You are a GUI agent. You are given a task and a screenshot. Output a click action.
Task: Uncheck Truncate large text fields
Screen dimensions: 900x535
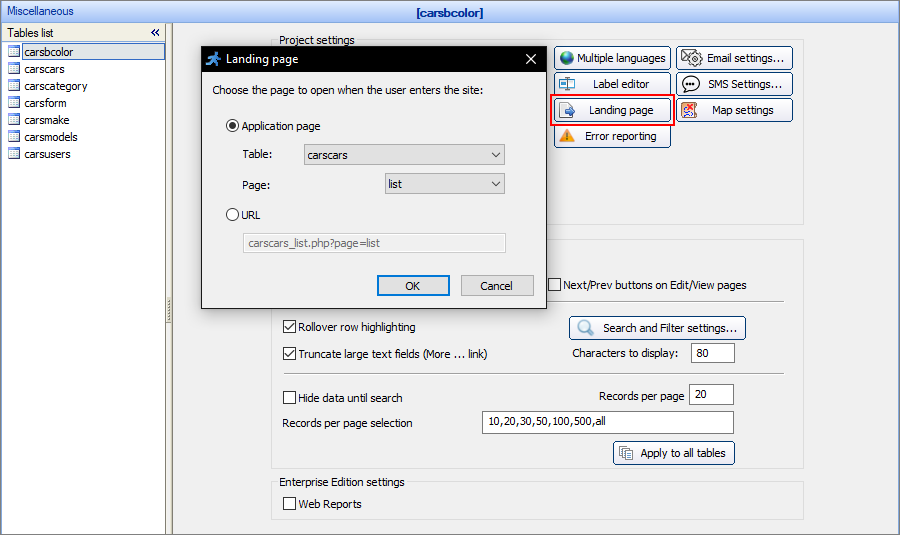289,354
